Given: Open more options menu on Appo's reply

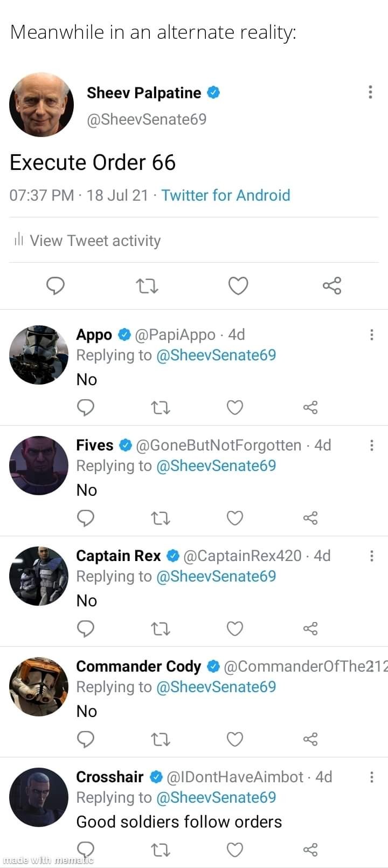Looking at the screenshot, I should click(371, 335).
